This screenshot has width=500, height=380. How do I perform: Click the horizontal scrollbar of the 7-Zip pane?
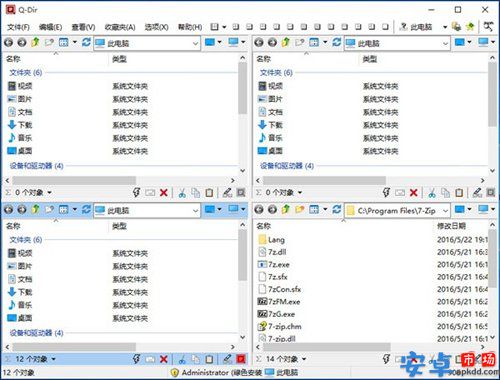point(327,347)
